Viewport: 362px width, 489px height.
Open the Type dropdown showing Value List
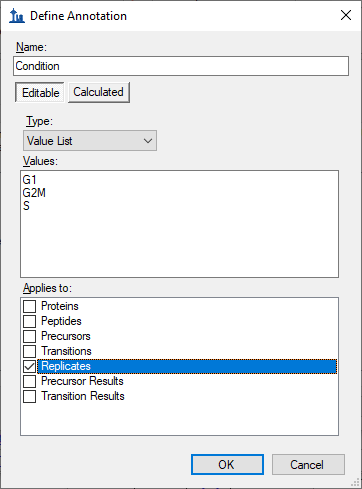(90, 141)
